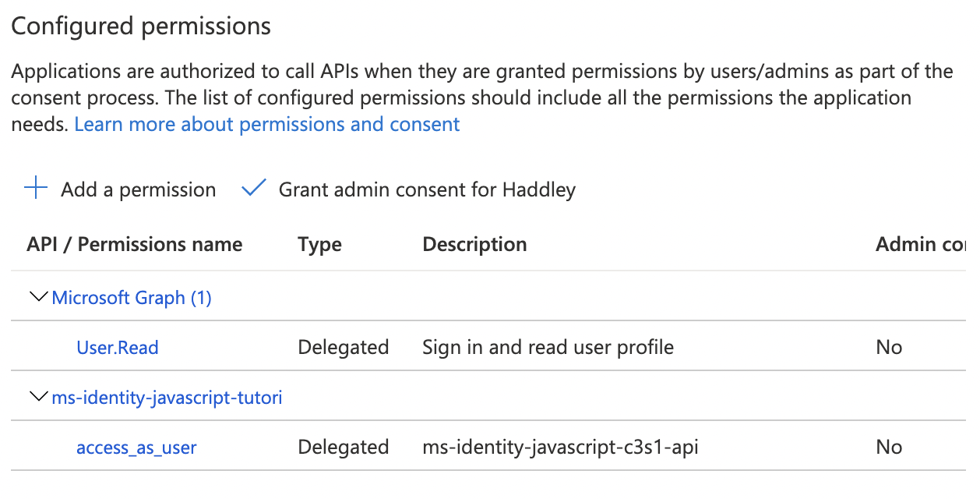Open the ms-identity-javascript-tutori API link
The width and height of the screenshot is (980, 499).
pos(167,398)
